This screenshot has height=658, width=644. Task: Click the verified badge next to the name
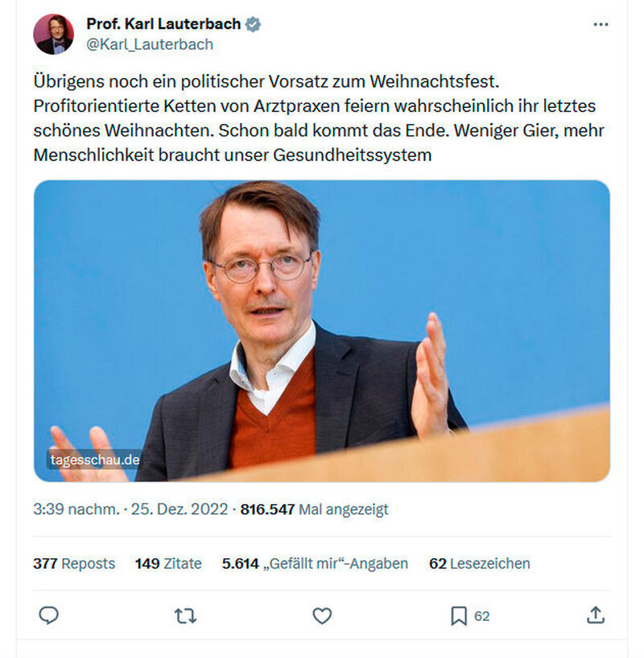click(x=253, y=24)
